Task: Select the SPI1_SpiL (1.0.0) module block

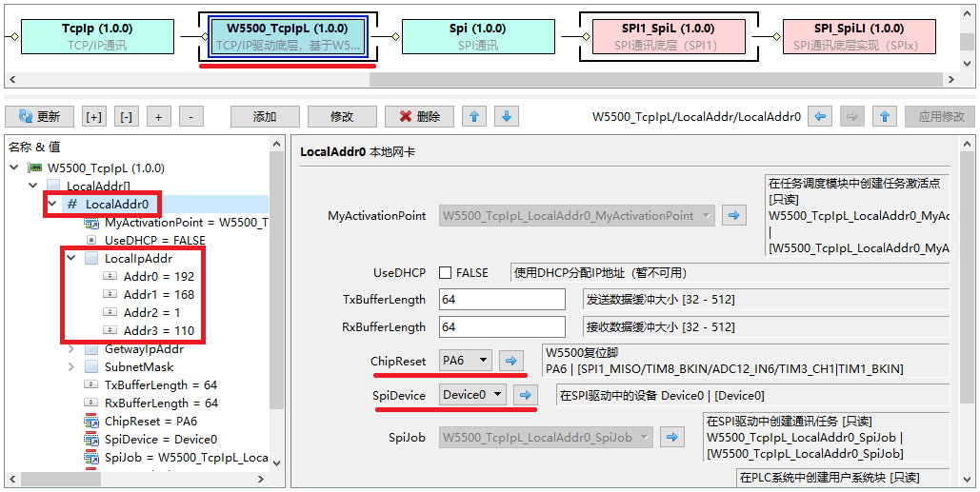Action: (x=669, y=36)
